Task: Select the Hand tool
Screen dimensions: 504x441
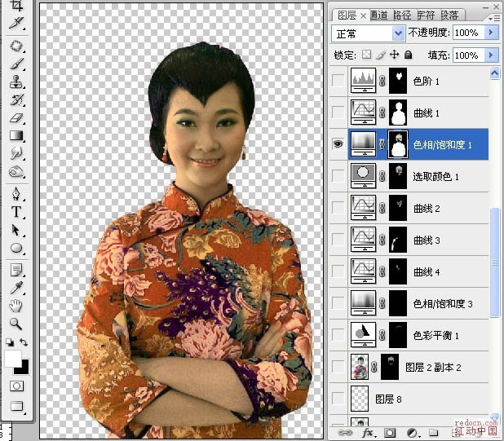Action: click(x=15, y=306)
